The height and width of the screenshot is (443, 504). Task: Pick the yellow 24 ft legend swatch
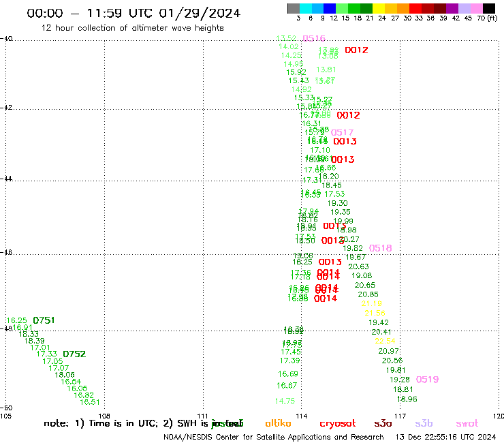click(379, 9)
